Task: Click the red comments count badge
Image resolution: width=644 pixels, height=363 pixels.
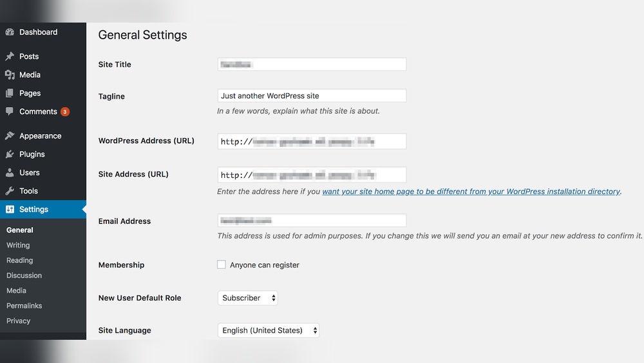Action: click(65, 112)
